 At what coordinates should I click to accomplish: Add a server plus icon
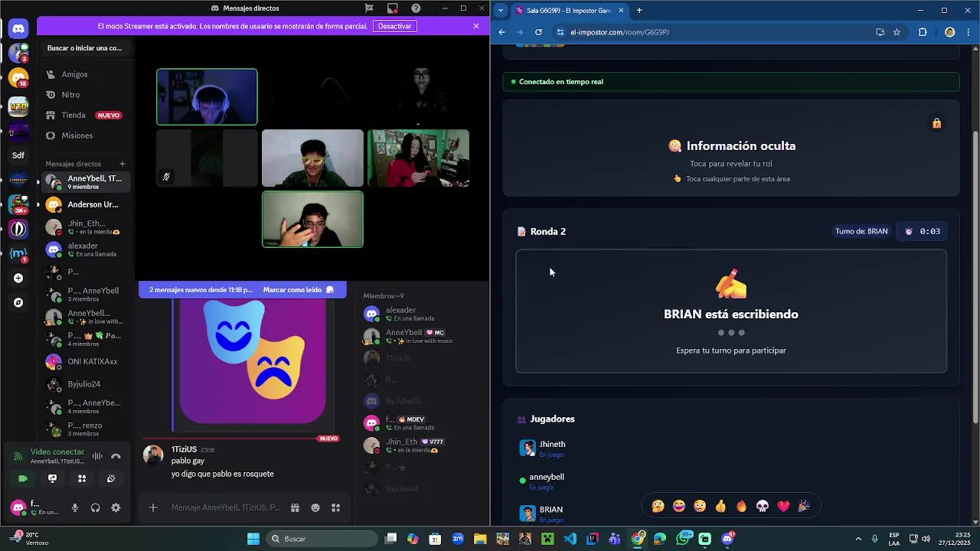[x=18, y=279]
